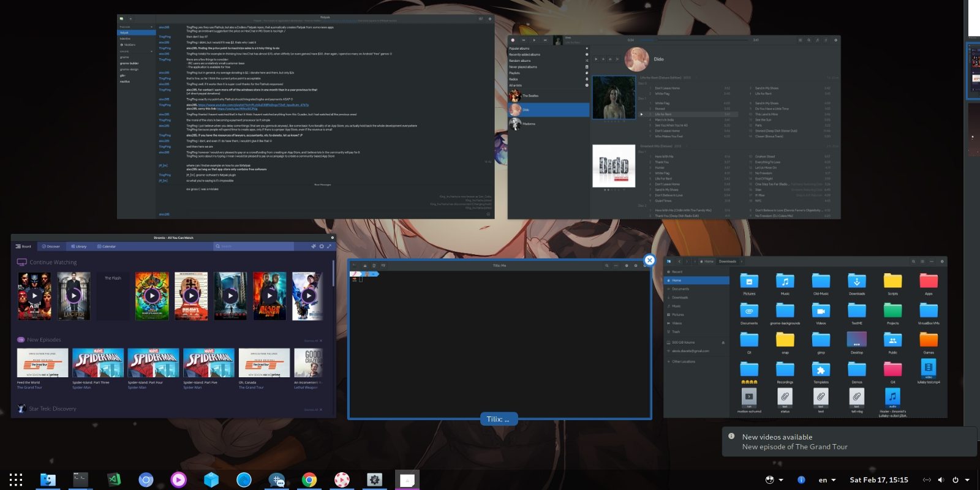Click the 'New videos available' notification

click(x=848, y=442)
